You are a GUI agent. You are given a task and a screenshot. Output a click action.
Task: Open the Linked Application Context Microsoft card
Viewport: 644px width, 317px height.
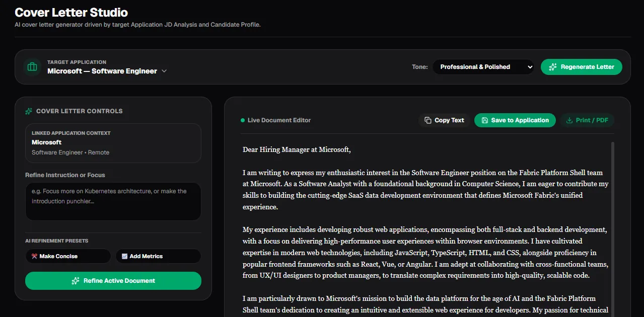pyautogui.click(x=113, y=143)
